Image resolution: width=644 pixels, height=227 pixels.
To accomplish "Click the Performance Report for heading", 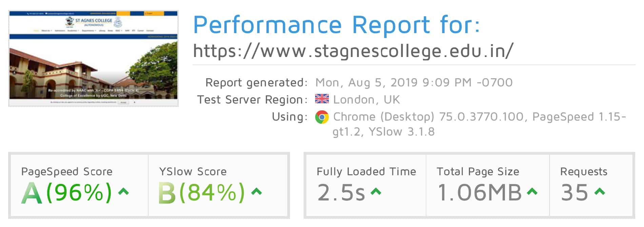I will [337, 25].
